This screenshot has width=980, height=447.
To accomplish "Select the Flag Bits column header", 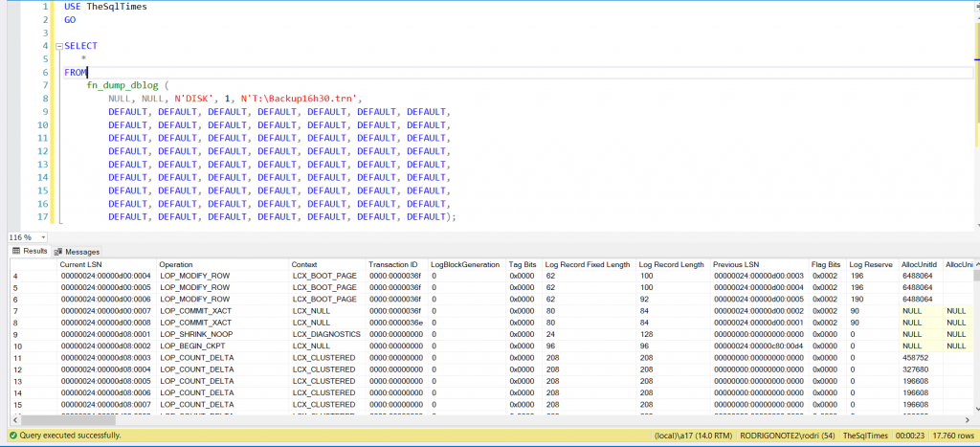I will click(828, 264).
